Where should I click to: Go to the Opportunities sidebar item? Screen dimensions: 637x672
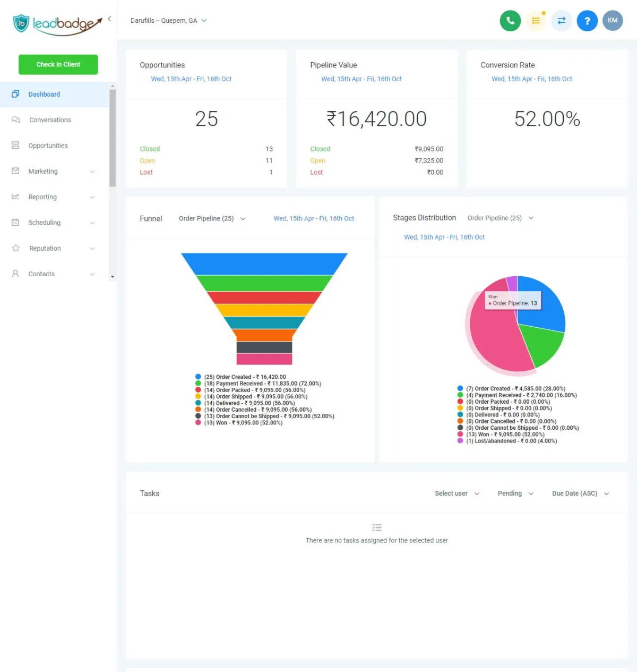click(x=54, y=146)
